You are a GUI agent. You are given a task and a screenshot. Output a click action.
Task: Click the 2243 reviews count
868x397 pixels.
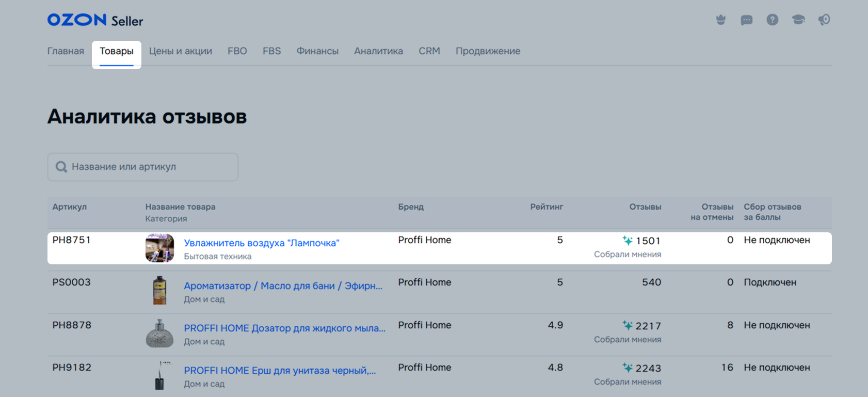[x=648, y=369]
